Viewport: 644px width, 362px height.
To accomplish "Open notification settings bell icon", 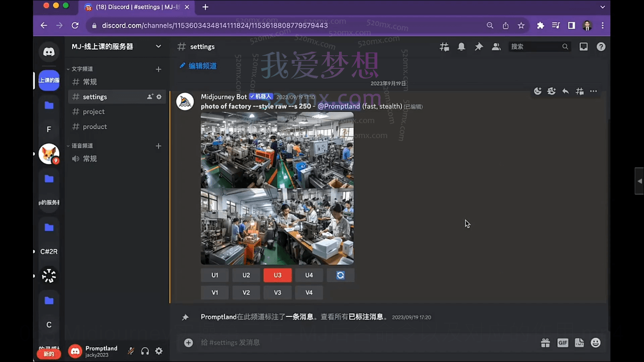I will [461, 47].
